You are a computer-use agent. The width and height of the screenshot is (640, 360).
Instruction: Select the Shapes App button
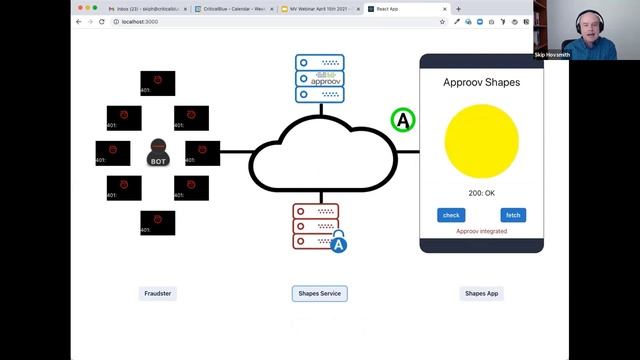(482, 293)
